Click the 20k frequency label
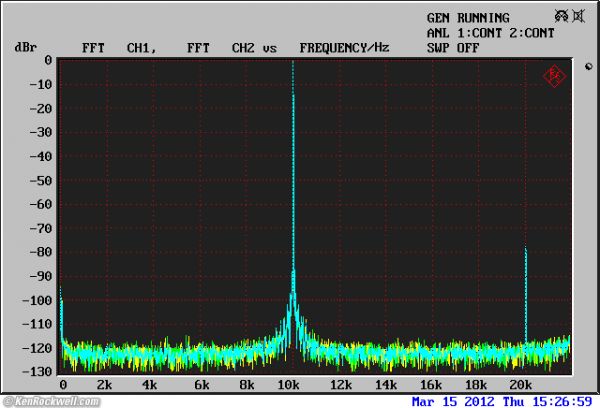This screenshot has width=600, height=408. click(x=521, y=384)
